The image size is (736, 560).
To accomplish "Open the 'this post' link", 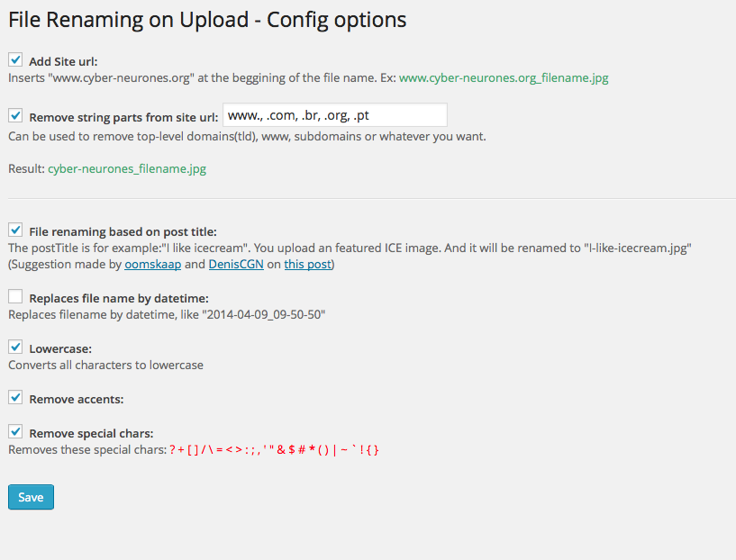I will [x=307, y=264].
